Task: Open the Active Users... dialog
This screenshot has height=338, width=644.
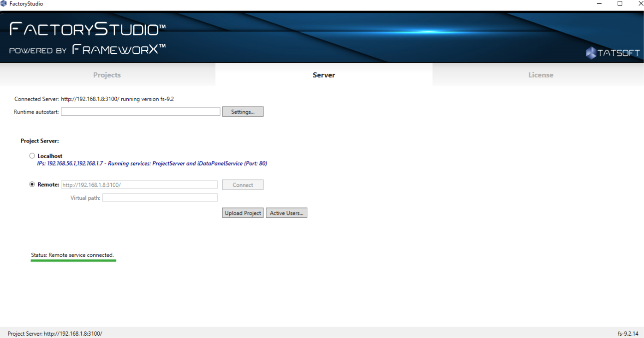Action: 286,213
